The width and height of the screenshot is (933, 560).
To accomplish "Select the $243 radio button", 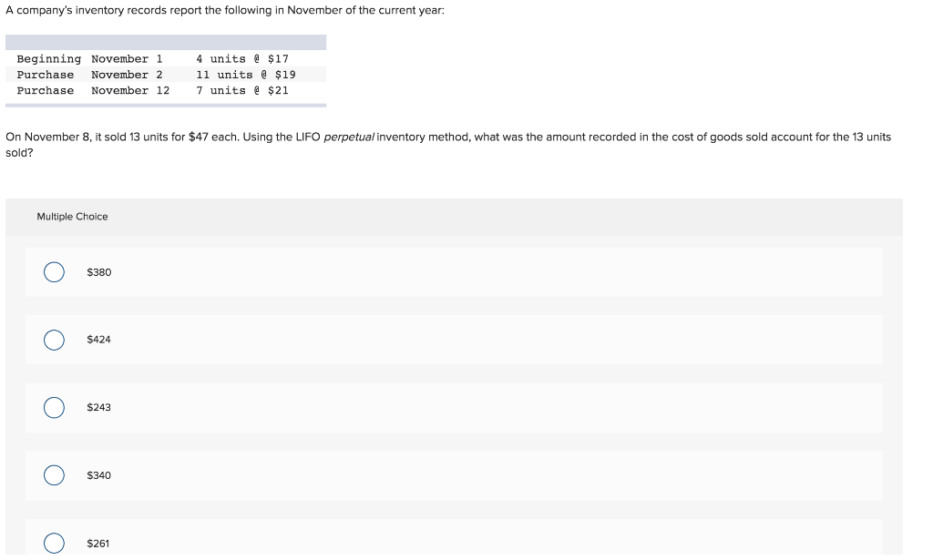I will tap(54, 407).
